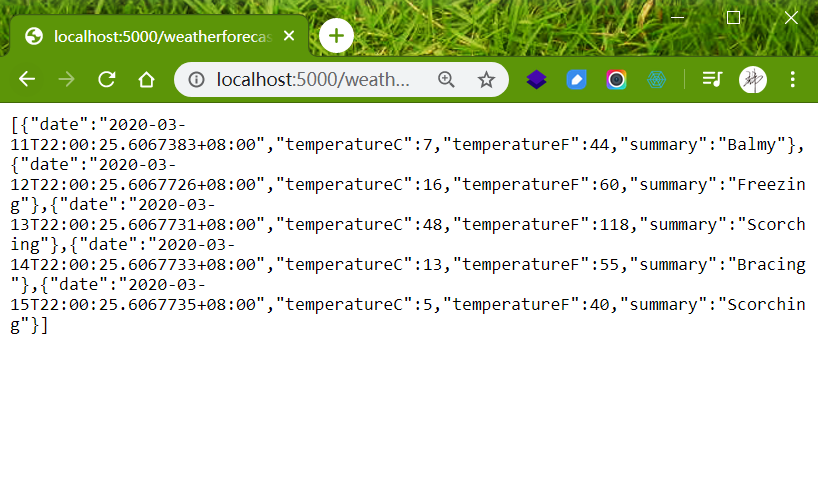The height and width of the screenshot is (502, 818).
Task: Close the localhost weatherforecast tab
Action: tap(290, 37)
